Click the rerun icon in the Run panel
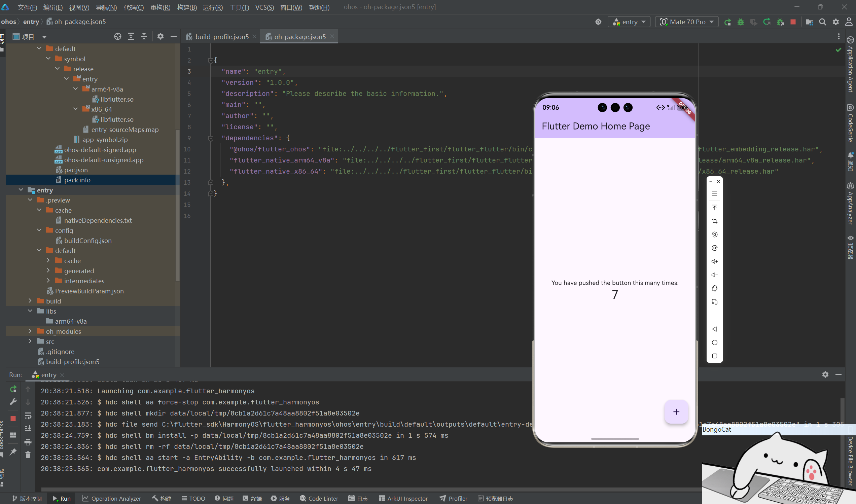Viewport: 856px width, 504px height. tap(13, 389)
